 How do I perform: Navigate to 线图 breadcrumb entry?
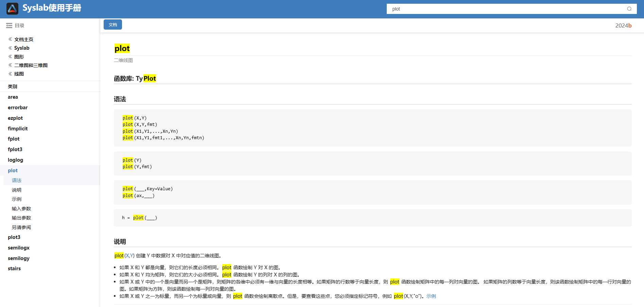(x=19, y=74)
